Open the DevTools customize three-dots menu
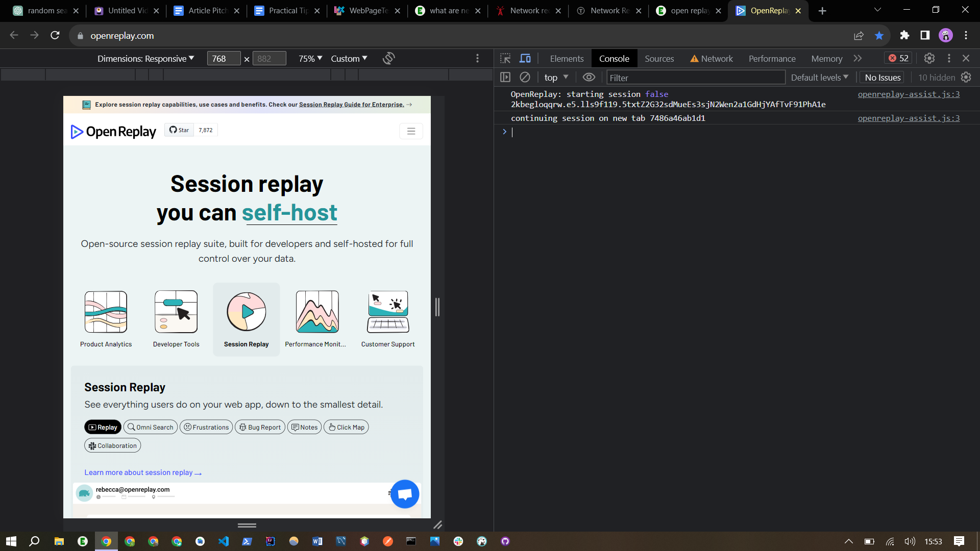Image resolution: width=980 pixels, height=551 pixels. point(949,59)
